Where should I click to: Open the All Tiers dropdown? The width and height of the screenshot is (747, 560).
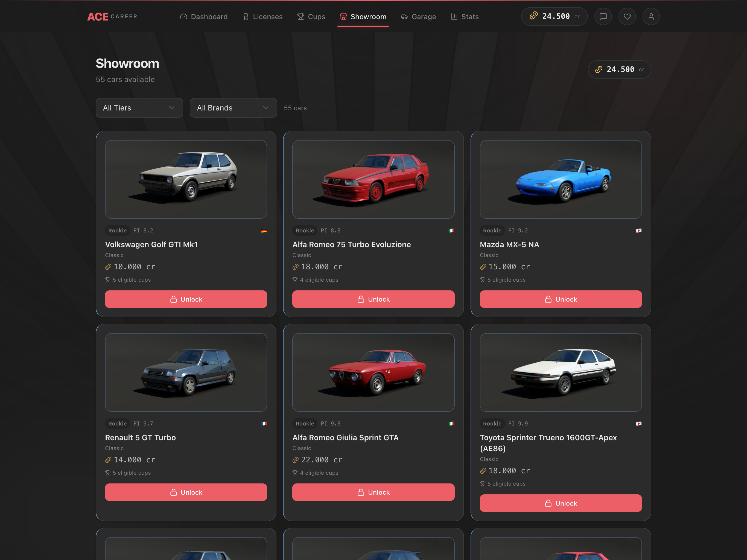(x=139, y=108)
